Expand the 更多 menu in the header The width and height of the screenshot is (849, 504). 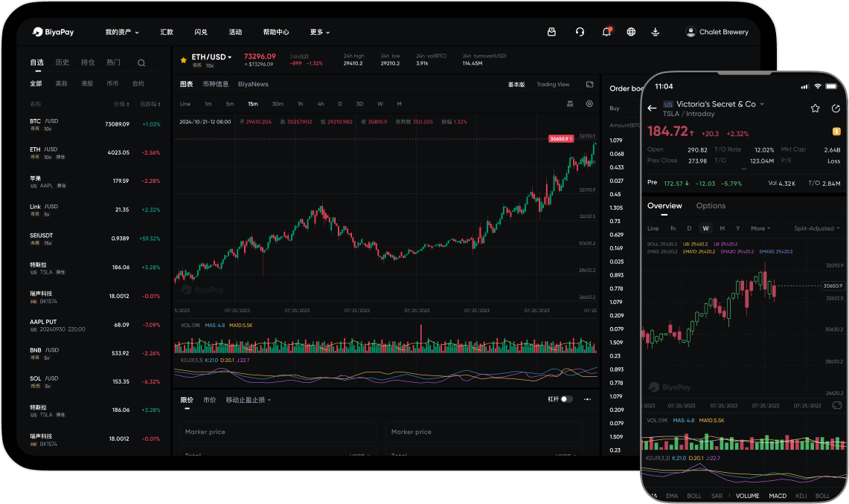point(319,32)
